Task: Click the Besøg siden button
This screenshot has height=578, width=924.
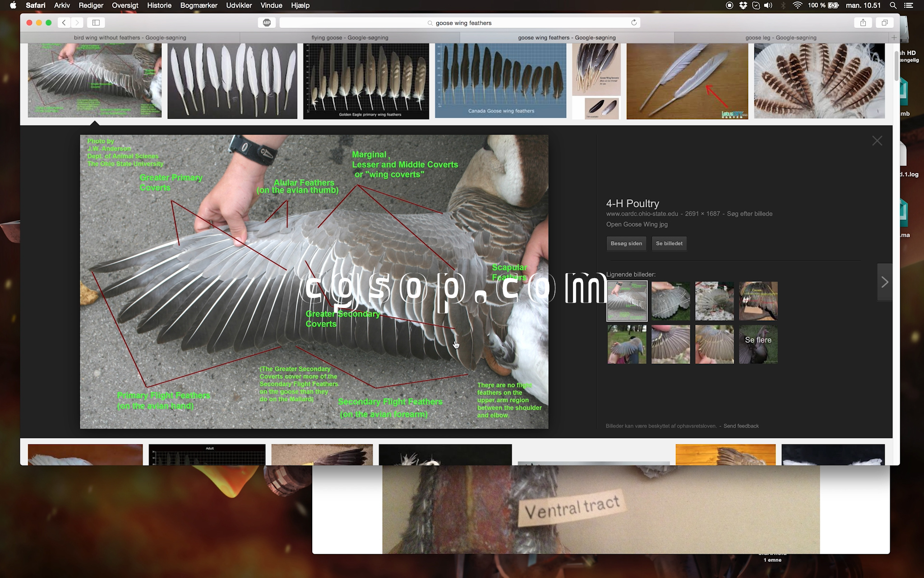Action: [x=626, y=243]
